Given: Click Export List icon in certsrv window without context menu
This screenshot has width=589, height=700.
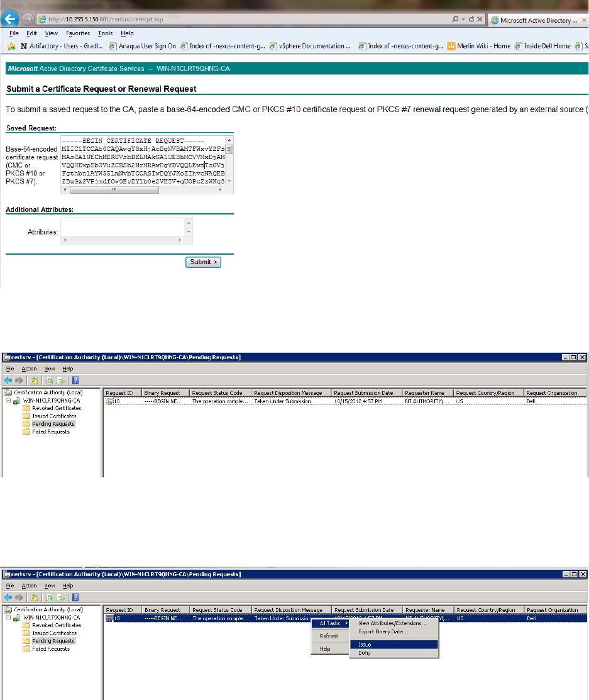Looking at the screenshot, I should (61, 381).
